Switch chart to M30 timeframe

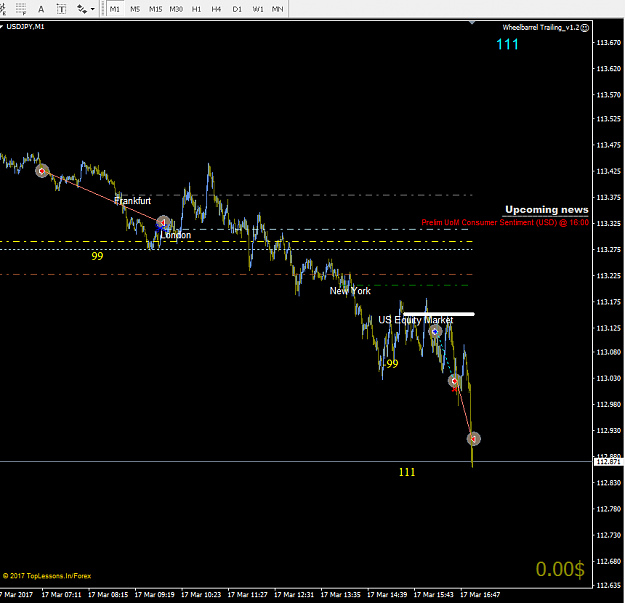[x=176, y=9]
